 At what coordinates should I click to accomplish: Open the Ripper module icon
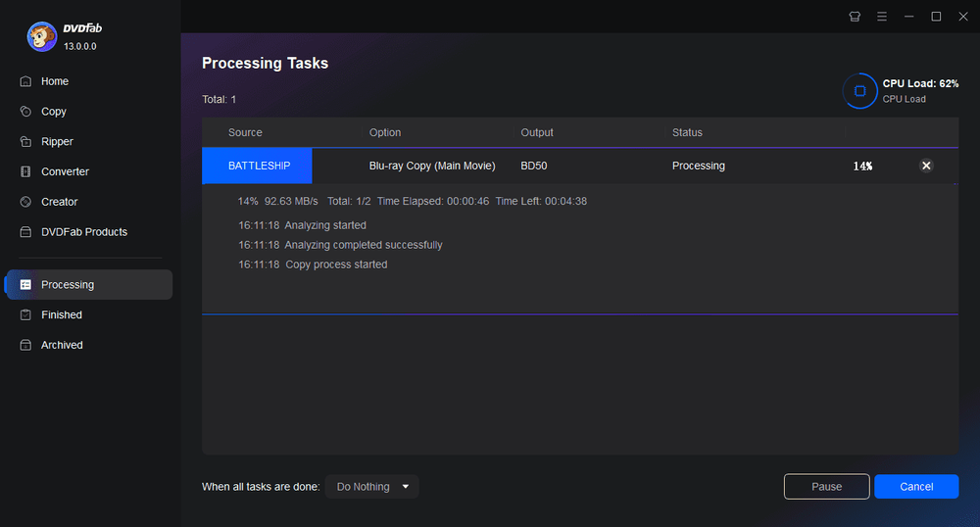click(x=25, y=142)
